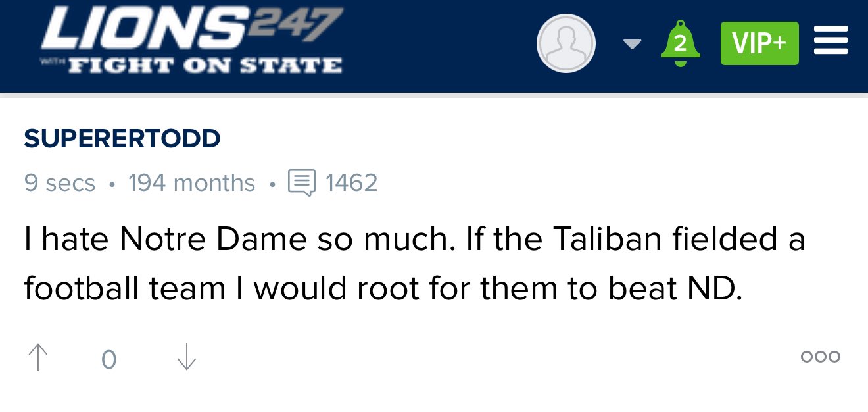Click the post count speech bubble icon
This screenshot has height=412, width=868.
click(x=302, y=183)
